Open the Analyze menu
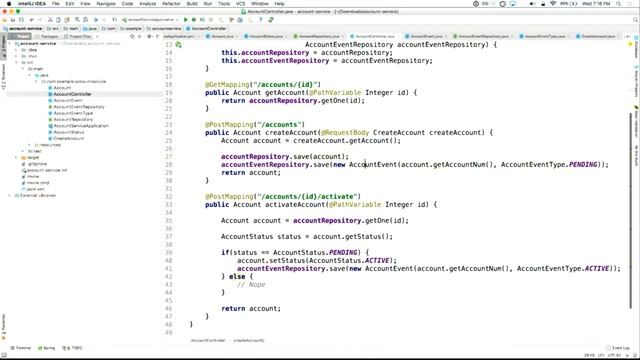640x360 pixels. tap(147, 4)
